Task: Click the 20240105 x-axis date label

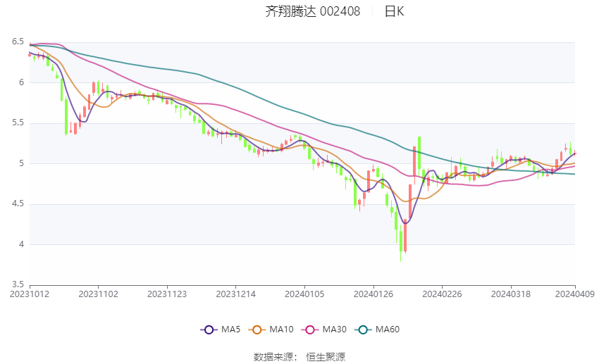Action: [x=304, y=294]
